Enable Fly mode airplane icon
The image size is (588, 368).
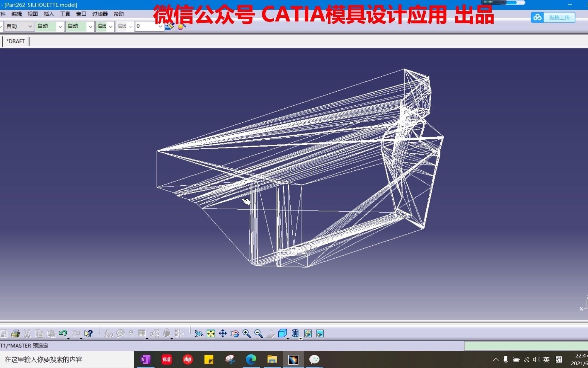[199, 334]
